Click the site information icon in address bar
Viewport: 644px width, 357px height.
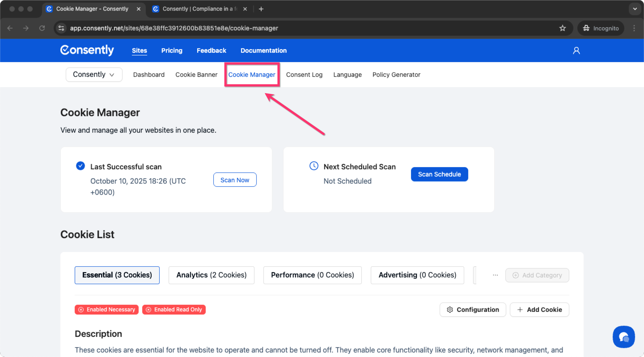pos(61,28)
